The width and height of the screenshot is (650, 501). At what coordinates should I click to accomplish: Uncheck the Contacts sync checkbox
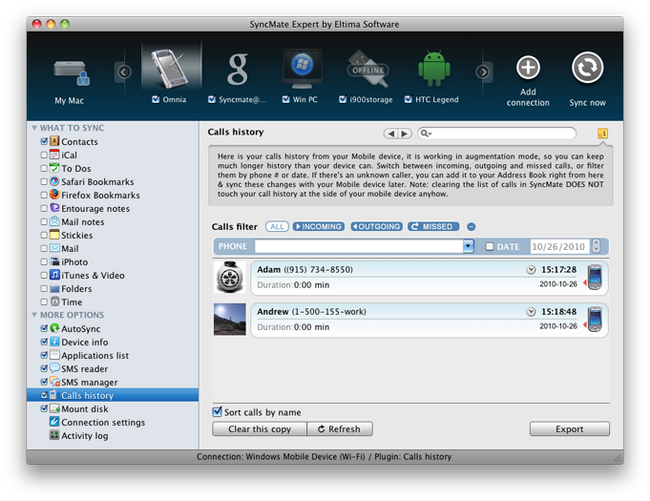coord(44,141)
